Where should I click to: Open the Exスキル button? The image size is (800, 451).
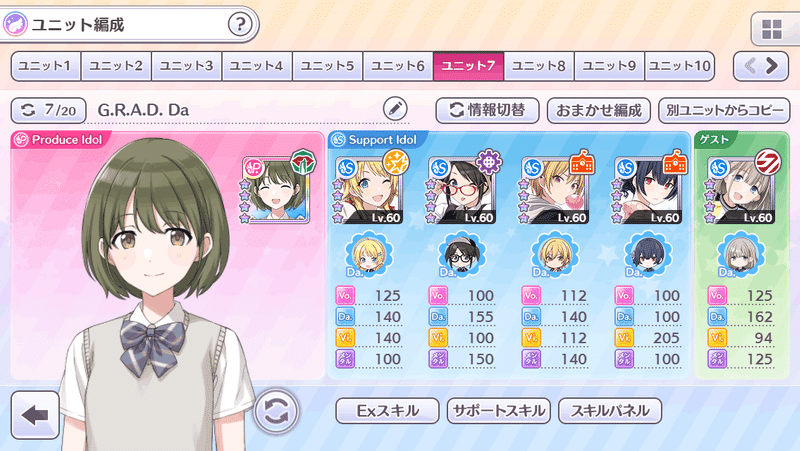[387, 411]
